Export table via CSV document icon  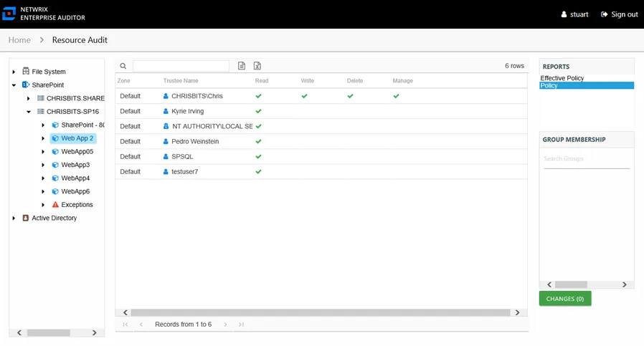[x=242, y=66]
